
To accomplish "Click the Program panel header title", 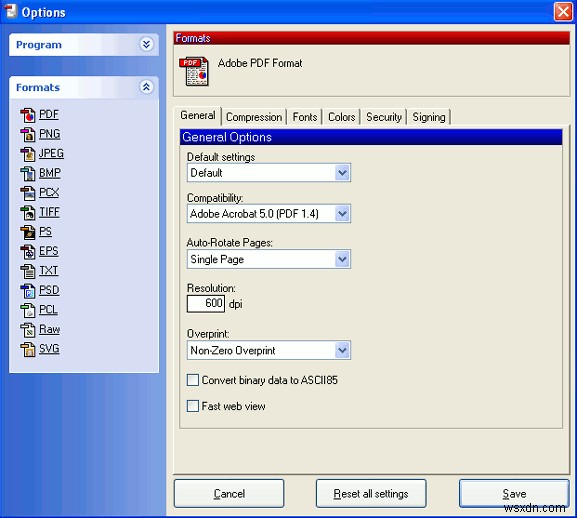I will coord(39,45).
